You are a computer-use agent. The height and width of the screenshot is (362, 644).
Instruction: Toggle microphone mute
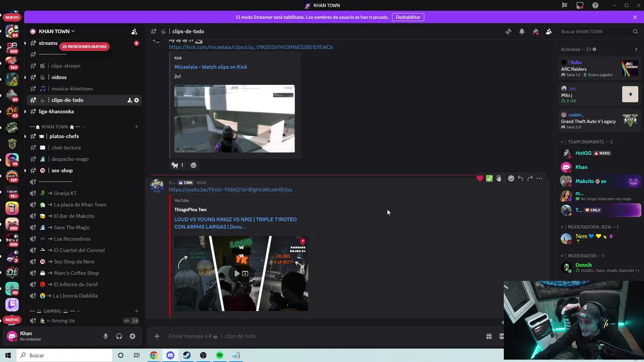point(105,336)
